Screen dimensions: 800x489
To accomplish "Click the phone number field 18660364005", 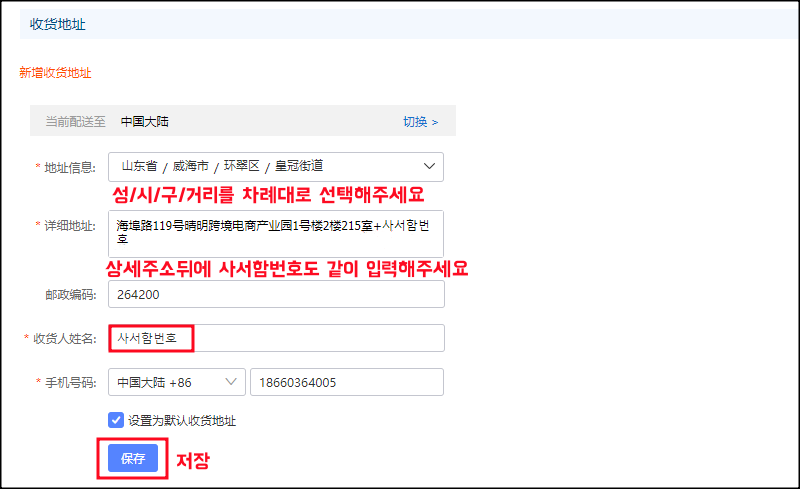I will pyautogui.click(x=346, y=382).
